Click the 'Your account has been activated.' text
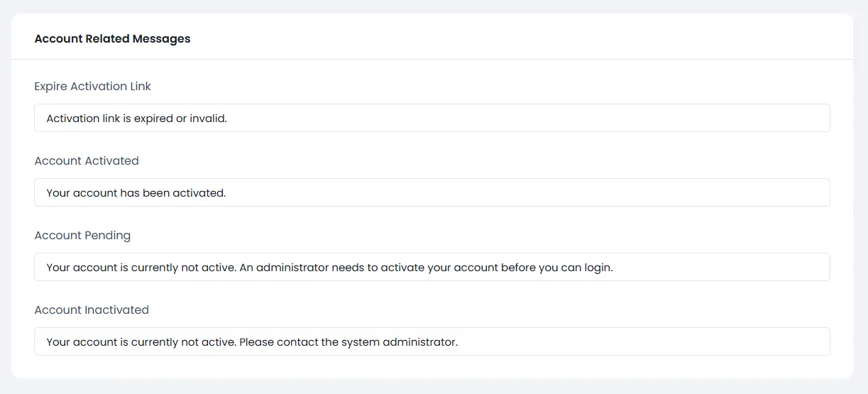The height and width of the screenshot is (394, 868). pyautogui.click(x=136, y=193)
